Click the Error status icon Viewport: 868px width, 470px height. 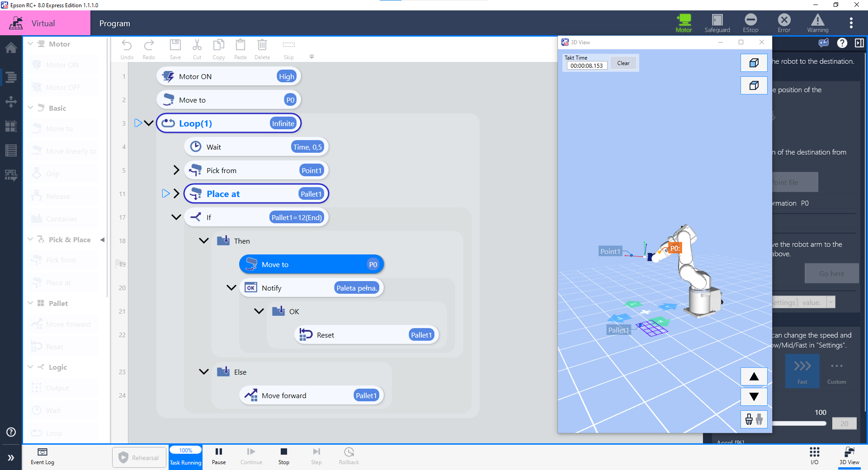(x=784, y=23)
